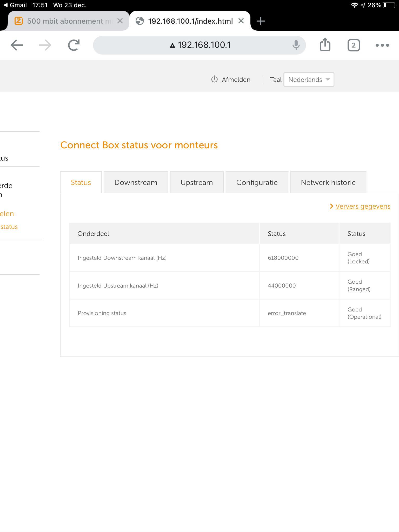Image resolution: width=399 pixels, height=532 pixels.
Task: Open the Configuratie tab
Action: 257,182
